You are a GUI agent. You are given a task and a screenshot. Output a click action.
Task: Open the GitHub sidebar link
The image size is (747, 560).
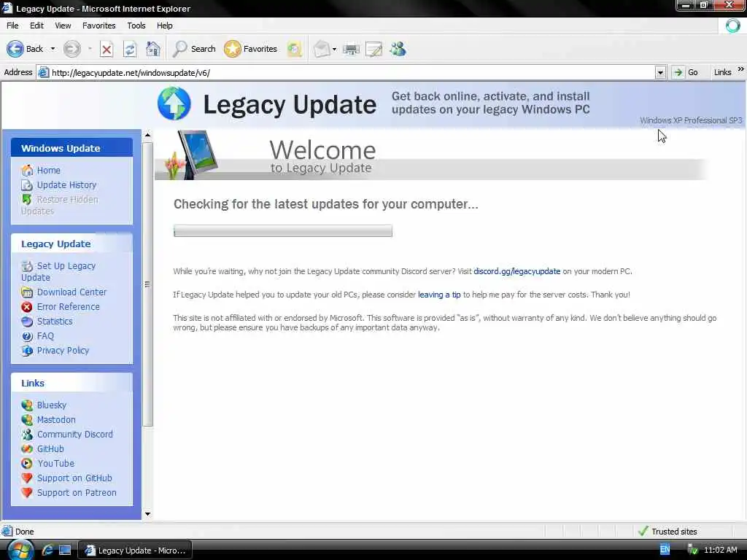click(50, 449)
